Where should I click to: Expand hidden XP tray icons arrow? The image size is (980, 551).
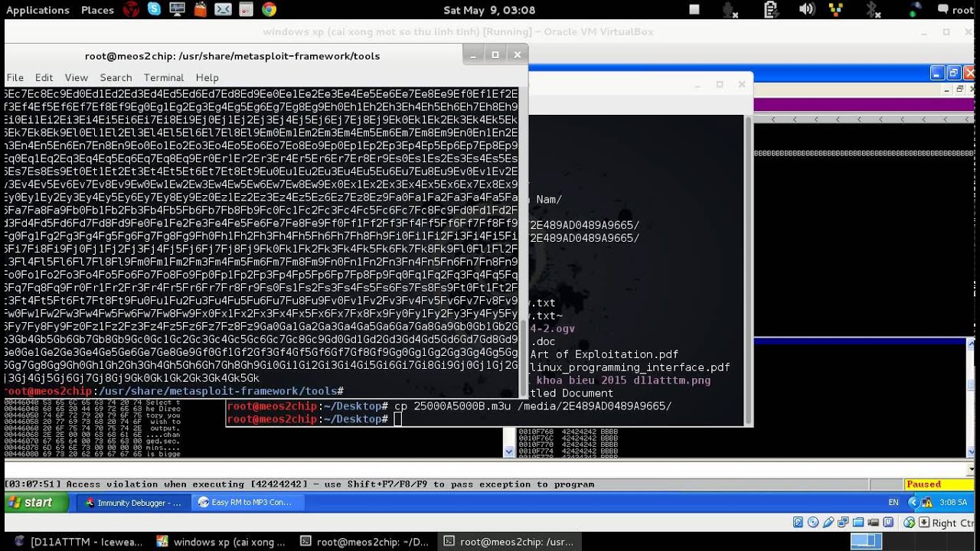912,503
